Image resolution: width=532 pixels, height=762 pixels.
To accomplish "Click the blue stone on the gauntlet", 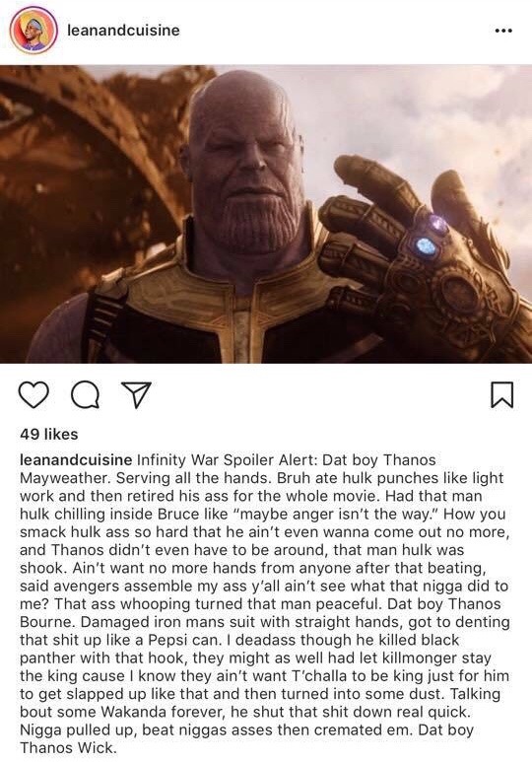I will 426,246.
